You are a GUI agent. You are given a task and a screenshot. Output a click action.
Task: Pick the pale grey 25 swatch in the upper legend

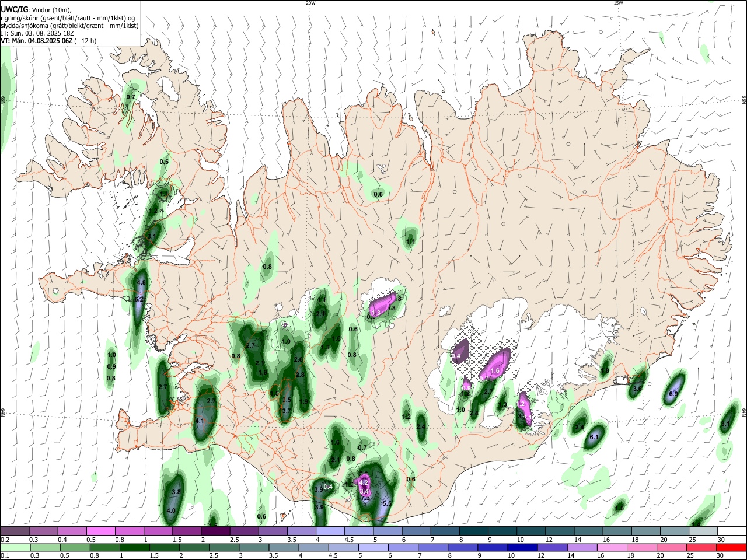(x=703, y=531)
